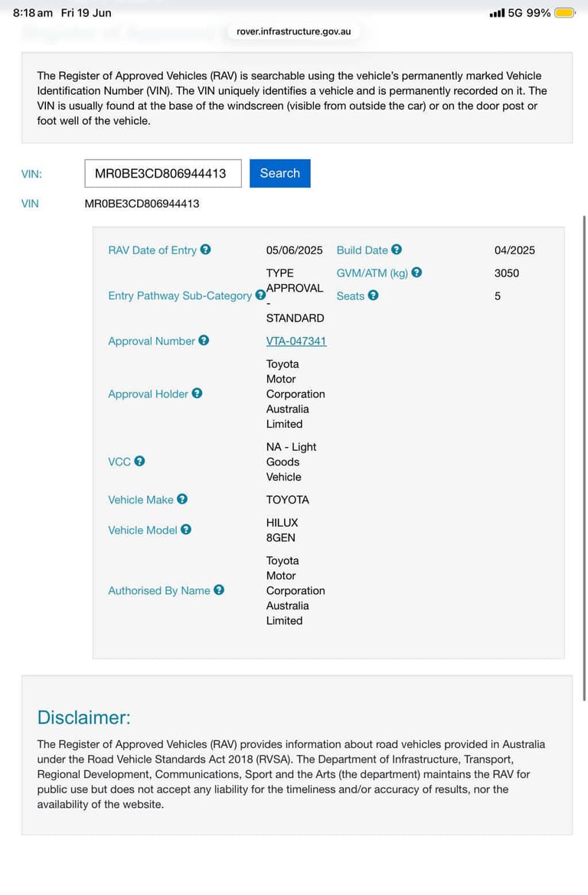The image size is (588, 895).
Task: Click the VCC question mark icon
Action: [x=139, y=461]
